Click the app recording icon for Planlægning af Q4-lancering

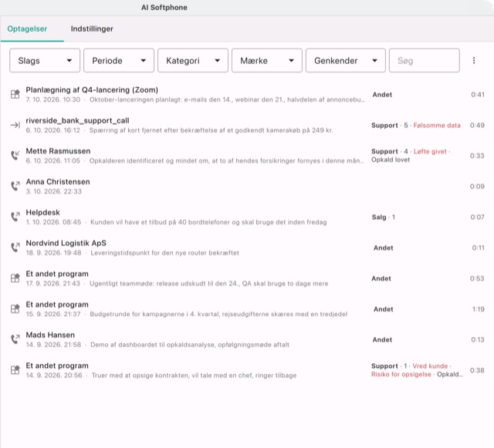[15, 94]
